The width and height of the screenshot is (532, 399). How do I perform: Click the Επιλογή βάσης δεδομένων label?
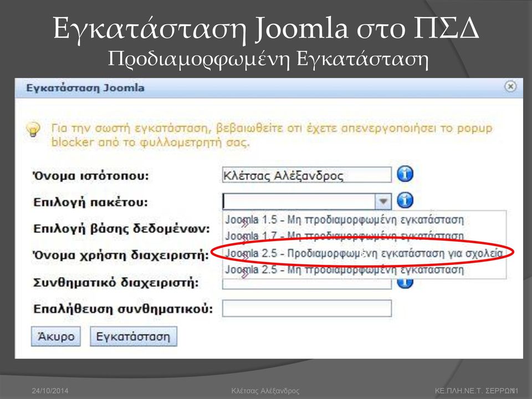pyautogui.click(x=121, y=229)
